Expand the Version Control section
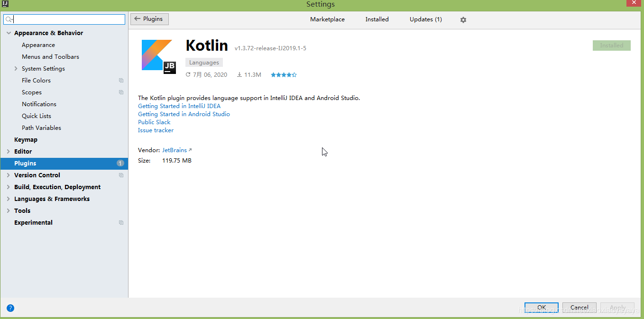 (x=9, y=175)
